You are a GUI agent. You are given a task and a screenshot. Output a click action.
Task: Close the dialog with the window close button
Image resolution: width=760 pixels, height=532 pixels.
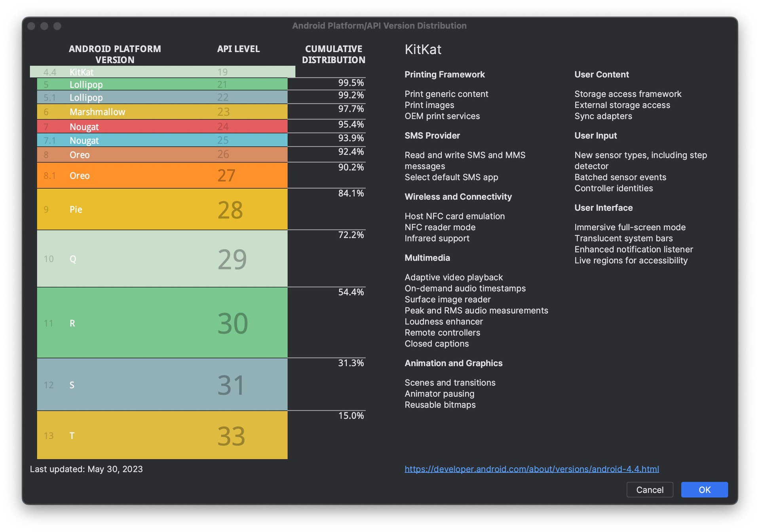pyautogui.click(x=31, y=26)
